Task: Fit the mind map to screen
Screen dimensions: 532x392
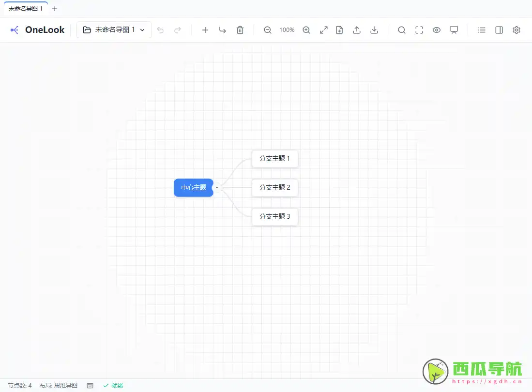Action: click(323, 30)
